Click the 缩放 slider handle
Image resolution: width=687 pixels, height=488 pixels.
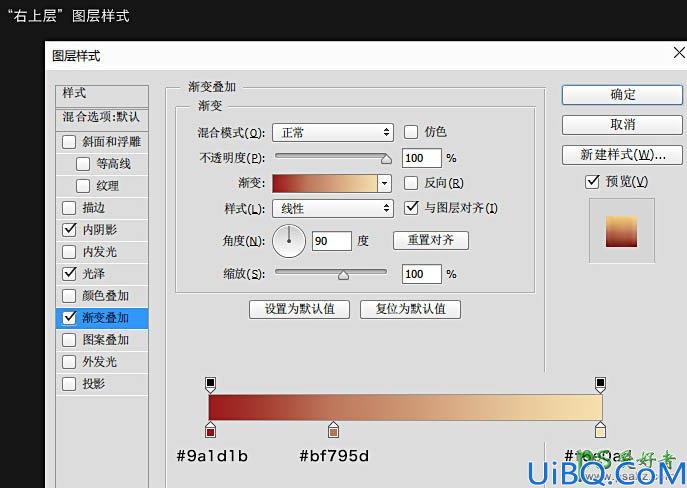coord(344,275)
